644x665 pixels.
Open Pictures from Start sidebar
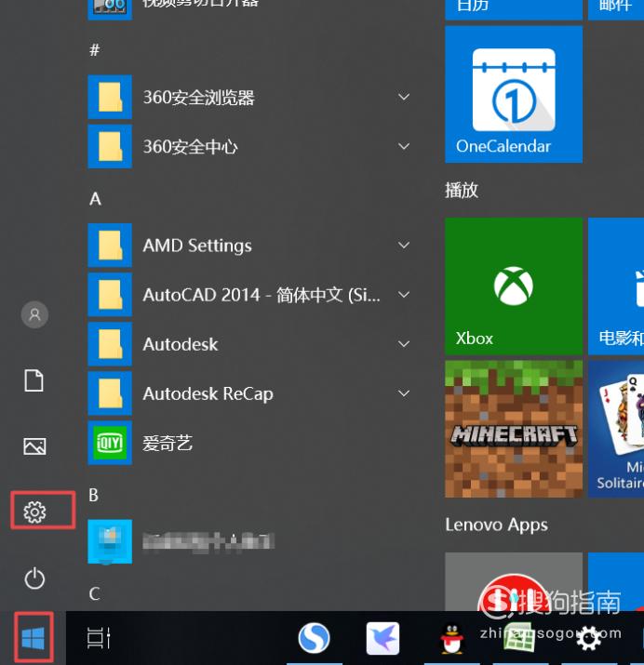pos(34,446)
